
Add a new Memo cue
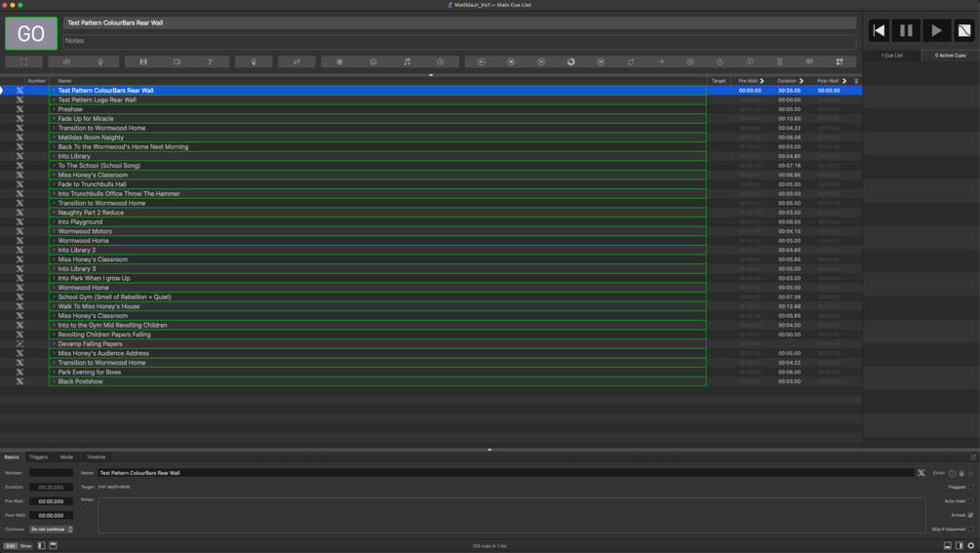point(809,61)
